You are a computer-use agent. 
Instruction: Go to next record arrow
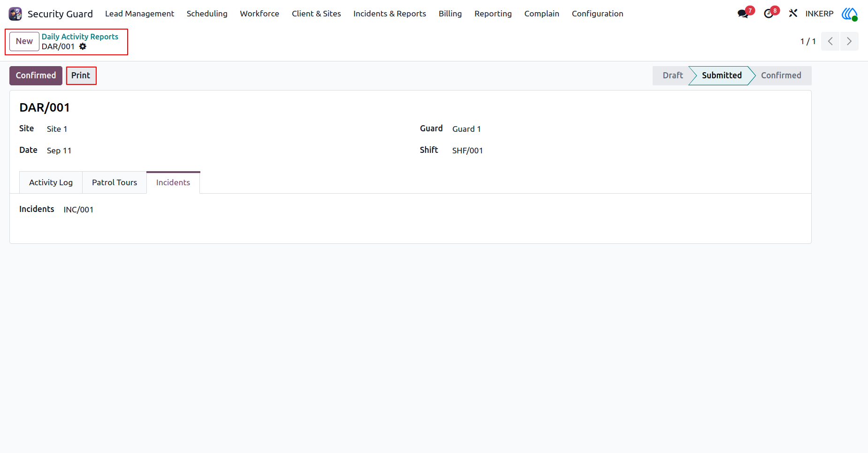pyautogui.click(x=849, y=41)
